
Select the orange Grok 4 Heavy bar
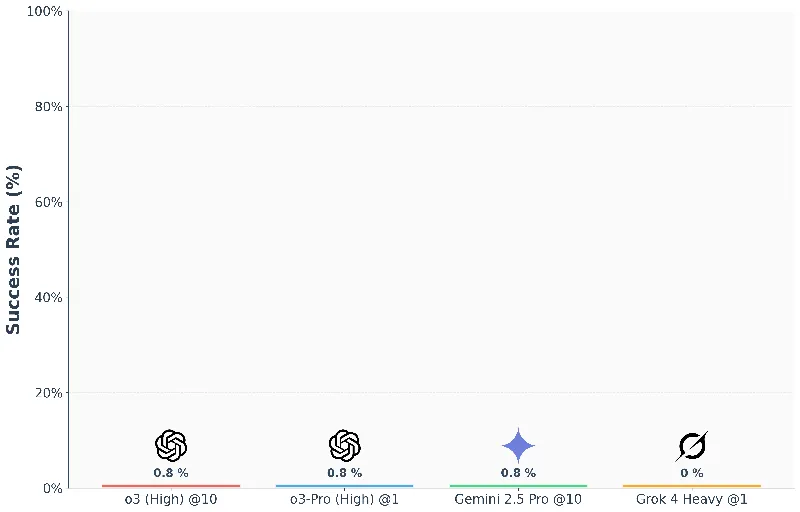(x=692, y=486)
